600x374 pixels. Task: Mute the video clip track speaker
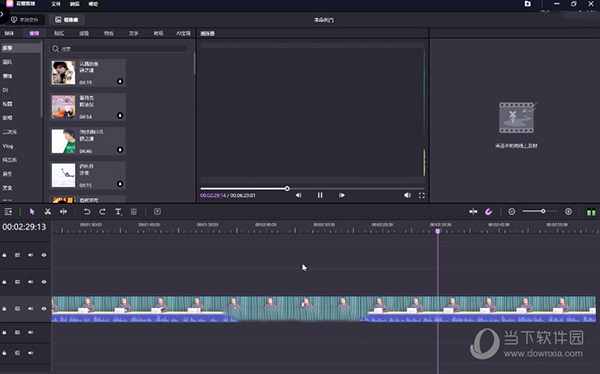pos(31,309)
